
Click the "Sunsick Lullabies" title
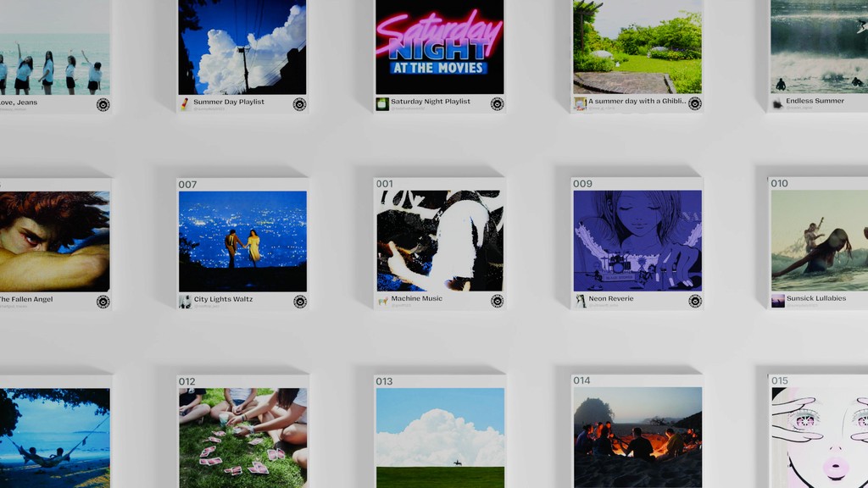(816, 298)
